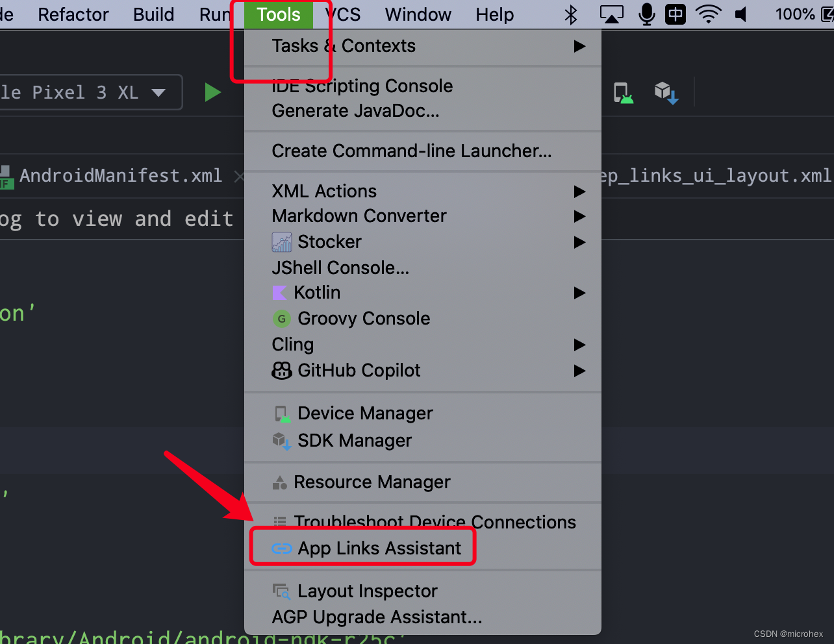This screenshot has width=834, height=644.
Task: Open the Run menu
Action: (x=215, y=14)
